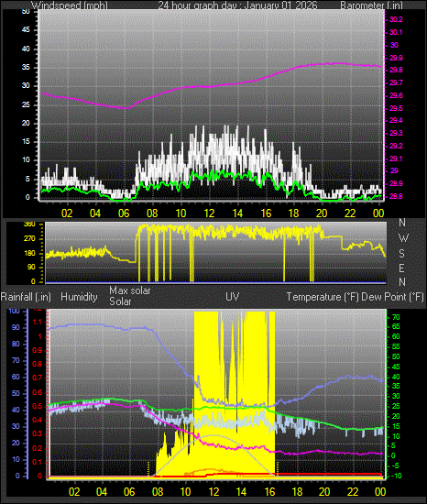Click the "Max solar" legend label
Screen dimensions: 427x504
click(x=130, y=290)
